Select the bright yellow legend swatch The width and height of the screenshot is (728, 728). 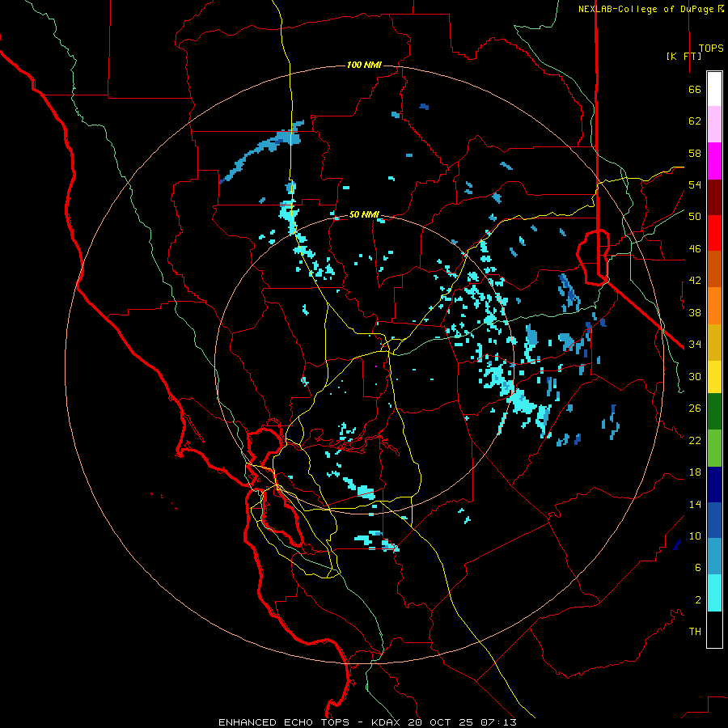[x=714, y=377]
